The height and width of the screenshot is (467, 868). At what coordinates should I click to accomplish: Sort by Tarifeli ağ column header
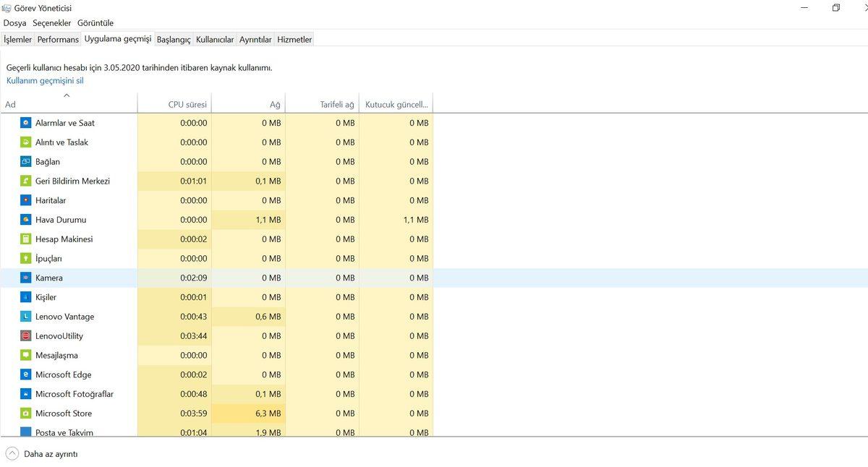point(336,105)
